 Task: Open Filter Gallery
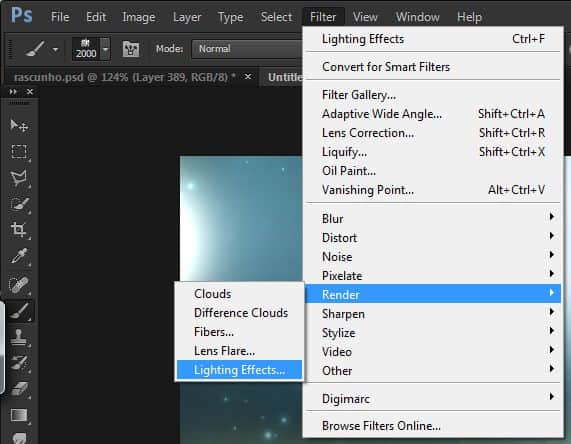tap(433, 95)
